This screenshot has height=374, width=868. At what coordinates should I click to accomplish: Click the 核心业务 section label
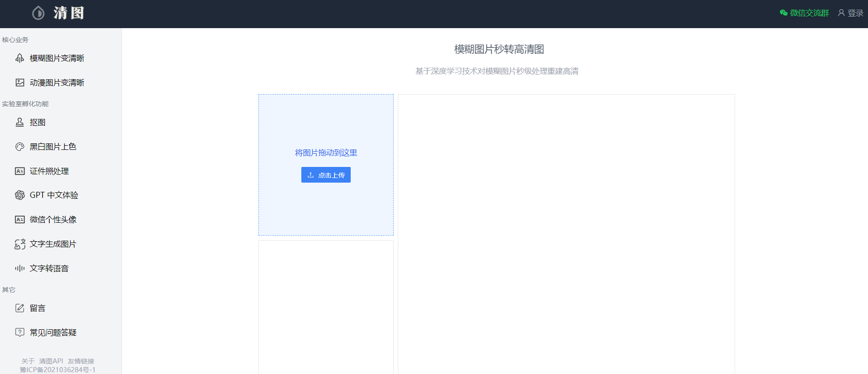[x=15, y=40]
